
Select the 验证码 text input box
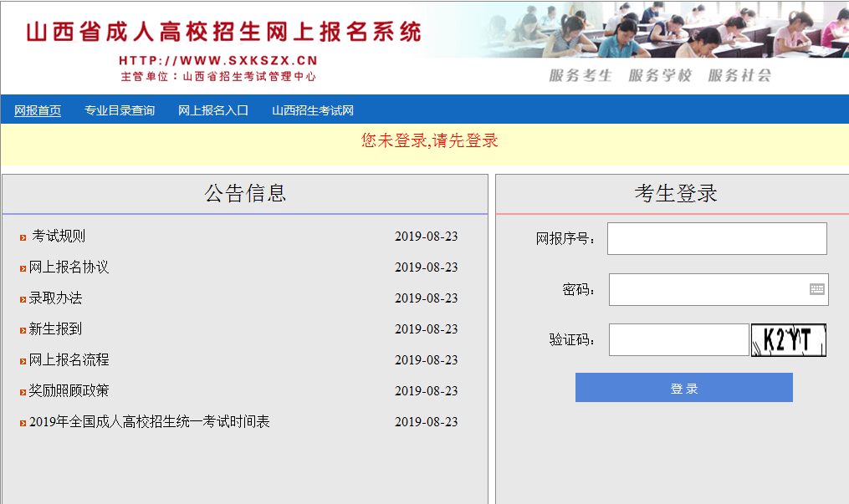tap(678, 340)
